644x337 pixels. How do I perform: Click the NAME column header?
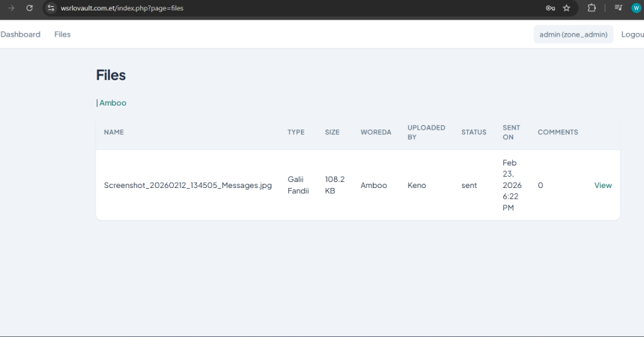point(114,133)
